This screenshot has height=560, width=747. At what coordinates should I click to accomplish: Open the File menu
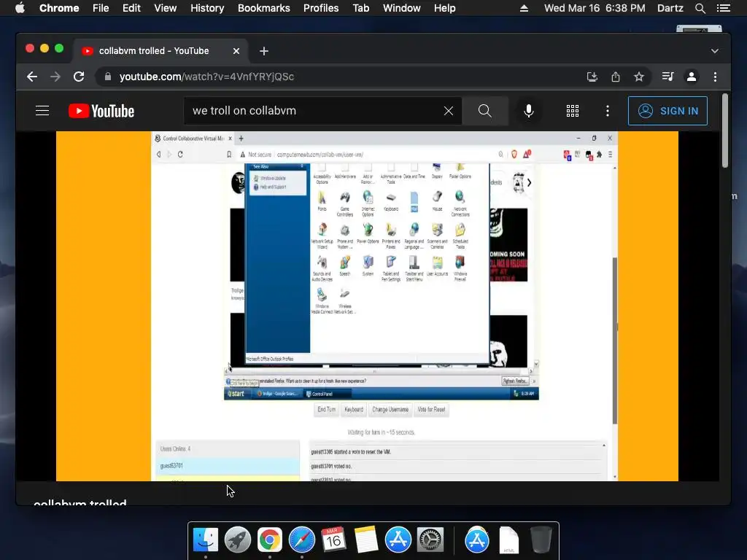(x=101, y=8)
